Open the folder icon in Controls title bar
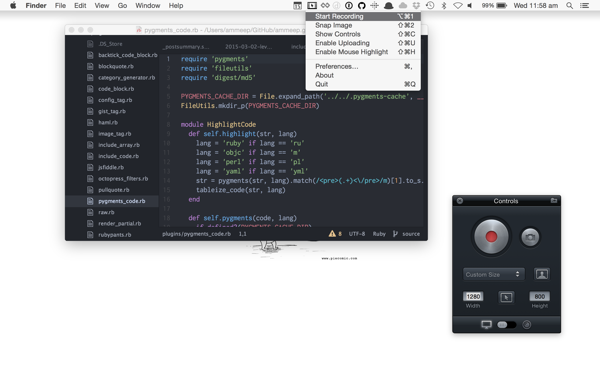 (x=554, y=201)
